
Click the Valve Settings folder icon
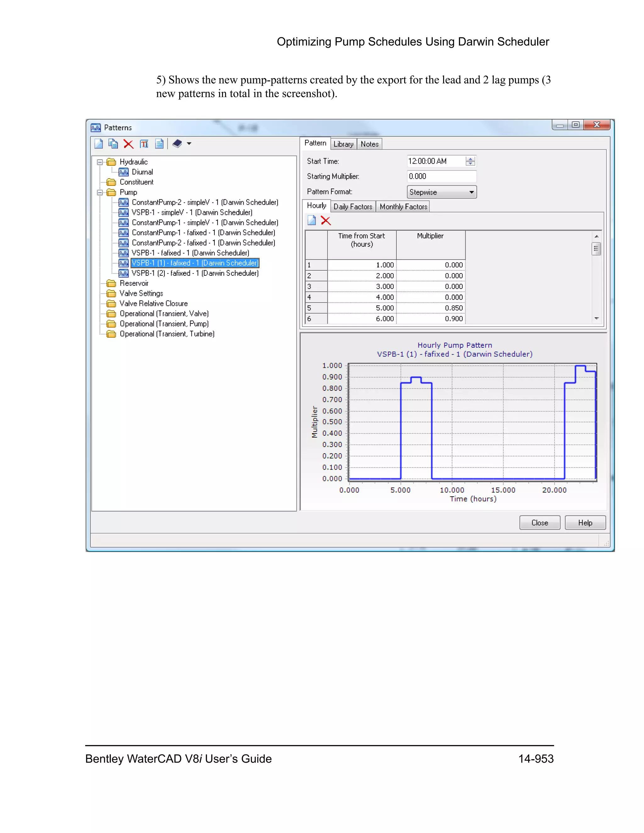pyautogui.click(x=111, y=294)
